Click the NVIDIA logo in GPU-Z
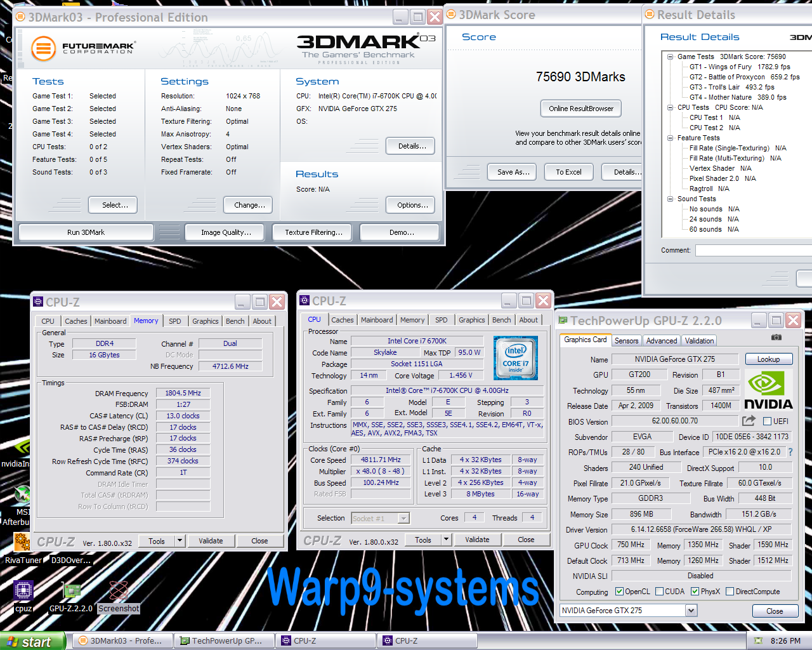The width and height of the screenshot is (812, 650). click(768, 390)
